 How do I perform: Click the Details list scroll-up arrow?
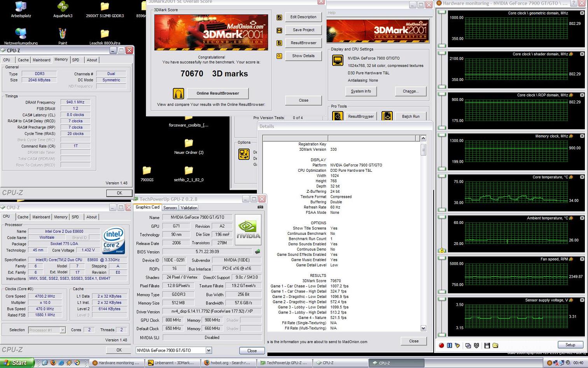point(423,138)
